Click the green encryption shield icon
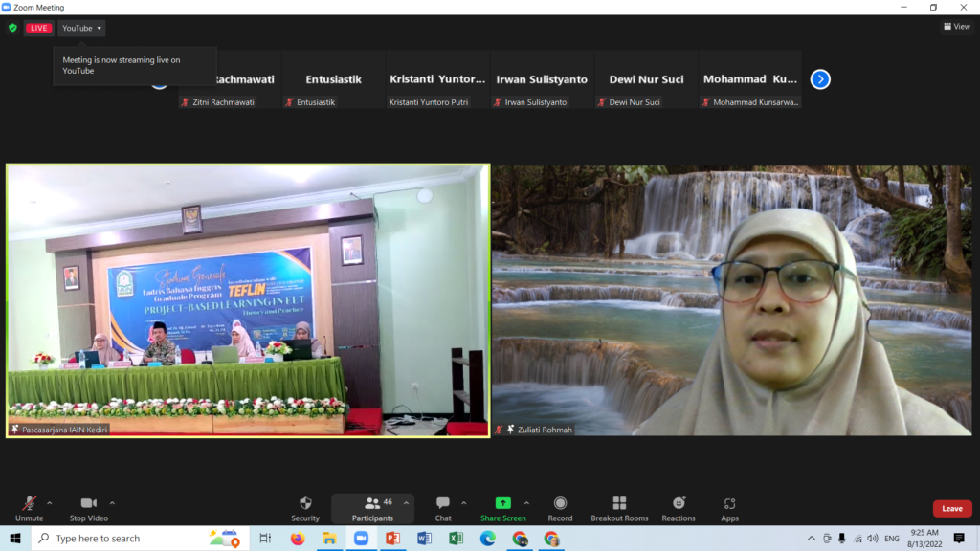Image resolution: width=980 pixels, height=551 pixels. coord(12,28)
